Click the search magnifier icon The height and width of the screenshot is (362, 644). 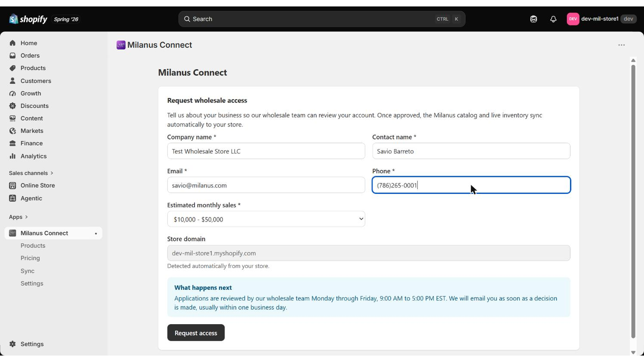pyautogui.click(x=187, y=19)
